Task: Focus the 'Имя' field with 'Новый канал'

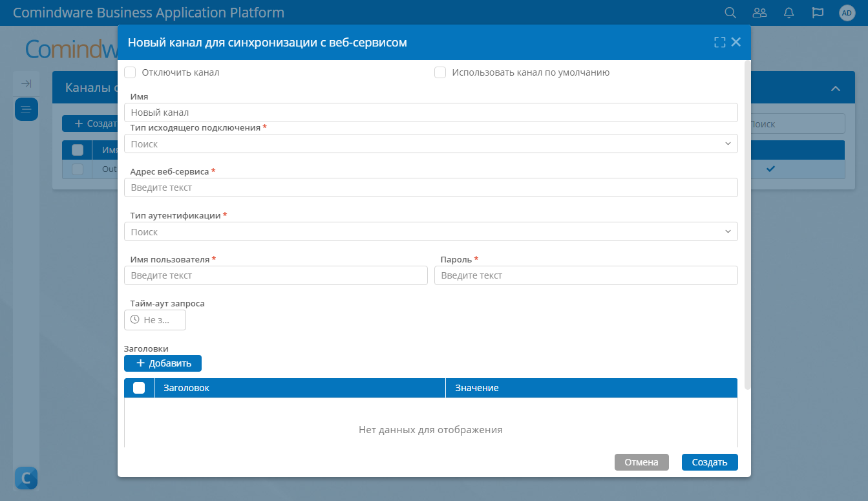Action: (x=430, y=112)
